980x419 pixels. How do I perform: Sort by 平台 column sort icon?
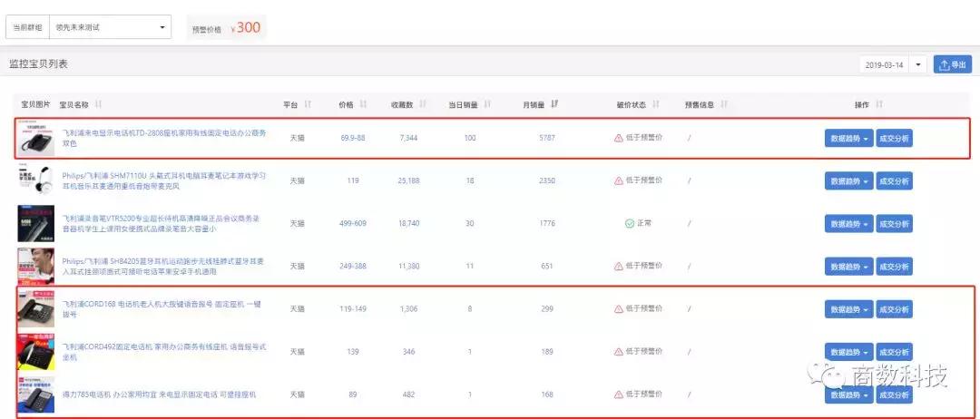pos(308,104)
